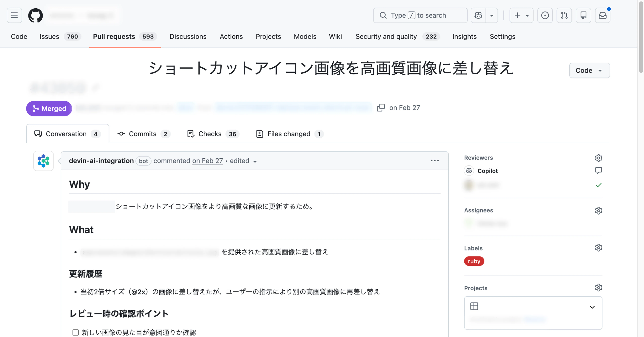This screenshot has height=337, width=644.
Task: Open repositories icon in header
Action: coord(583,15)
